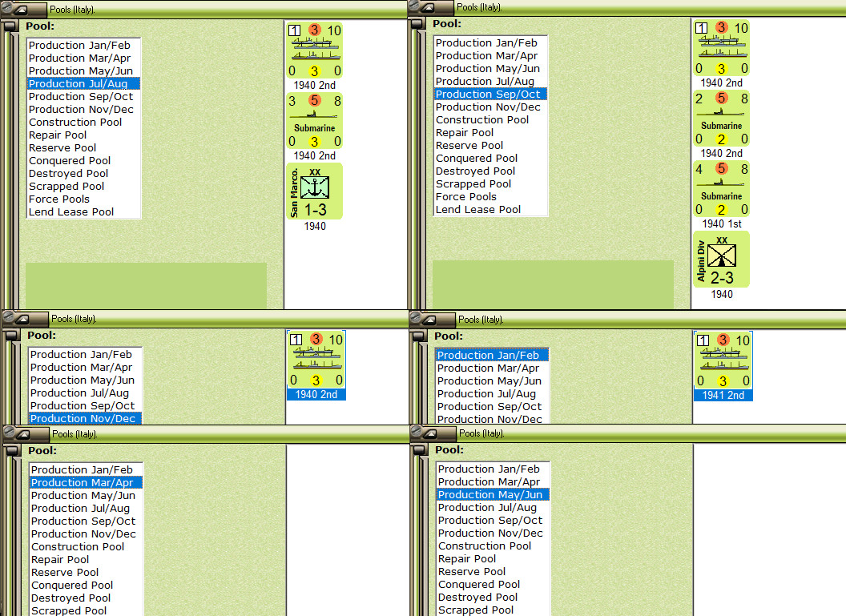Open Reserve Pool in the Mar/Apr-highlighted window
Viewport: 846px width, 616px height.
pyautogui.click(x=86, y=572)
